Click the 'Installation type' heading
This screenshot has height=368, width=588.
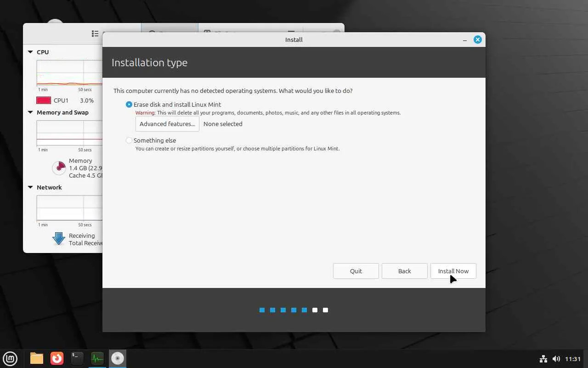tap(149, 63)
